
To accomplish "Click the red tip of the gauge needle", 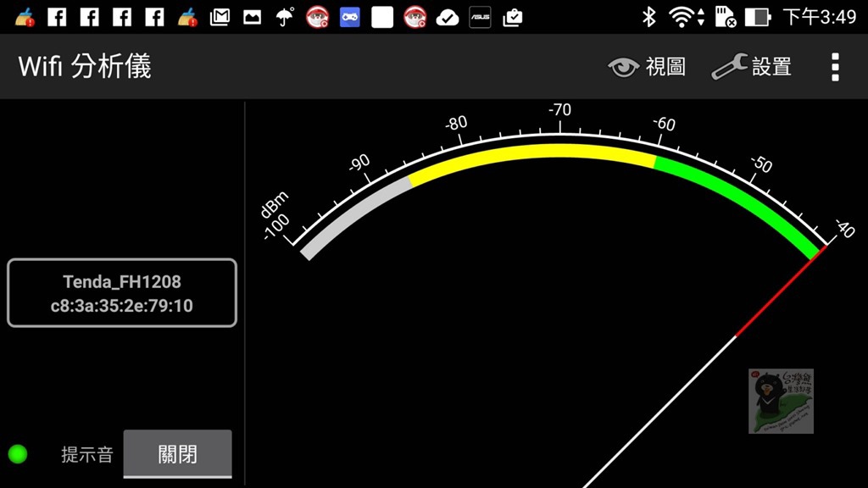I will tap(781, 291).
